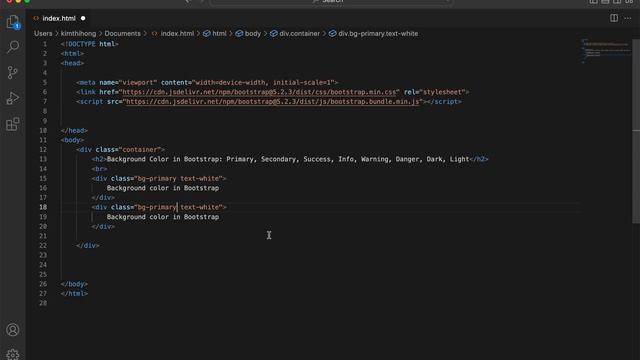This screenshot has width=640, height=360.
Task: Click the h2 heading text line
Action: [x=290, y=159]
